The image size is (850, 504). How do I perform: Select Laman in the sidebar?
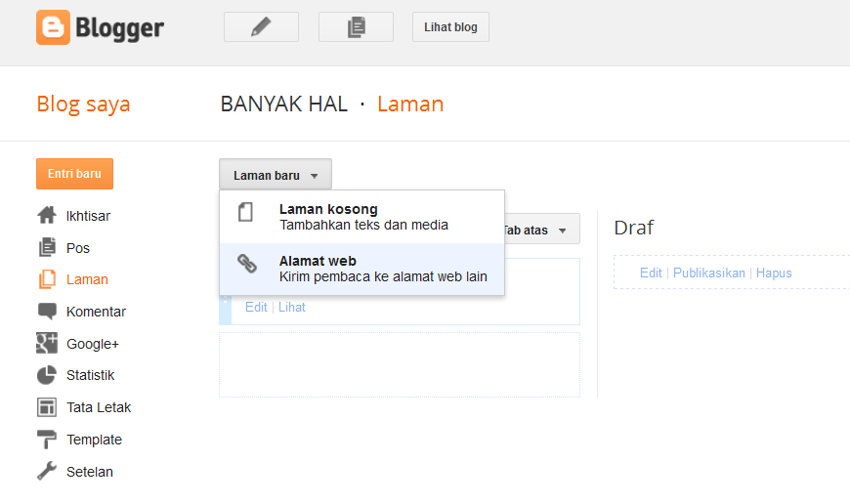(87, 279)
